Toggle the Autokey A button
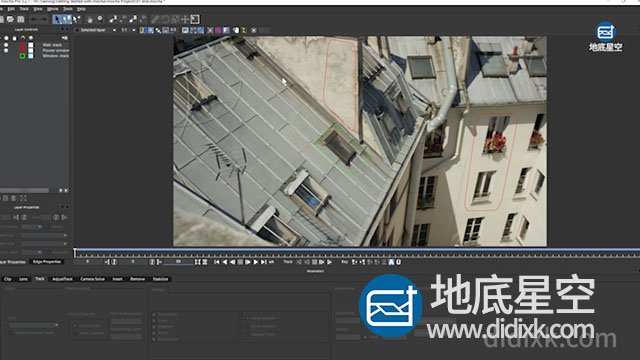 point(391,262)
